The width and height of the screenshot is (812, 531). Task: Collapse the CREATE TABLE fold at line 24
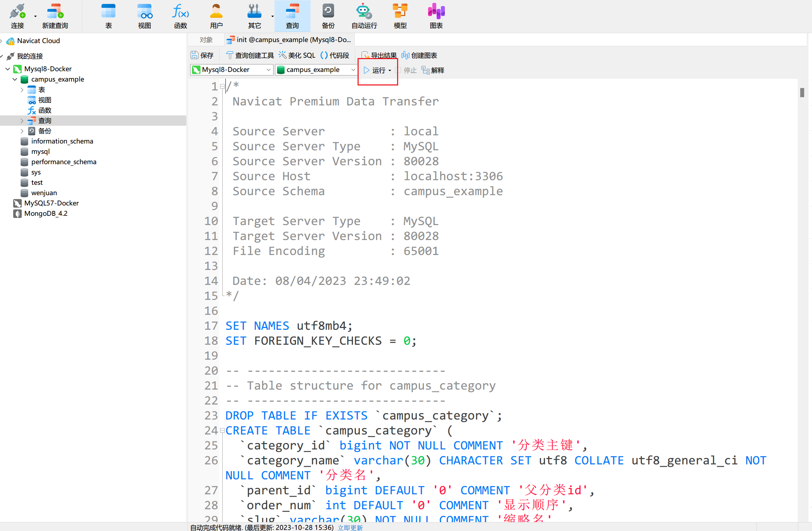click(222, 431)
